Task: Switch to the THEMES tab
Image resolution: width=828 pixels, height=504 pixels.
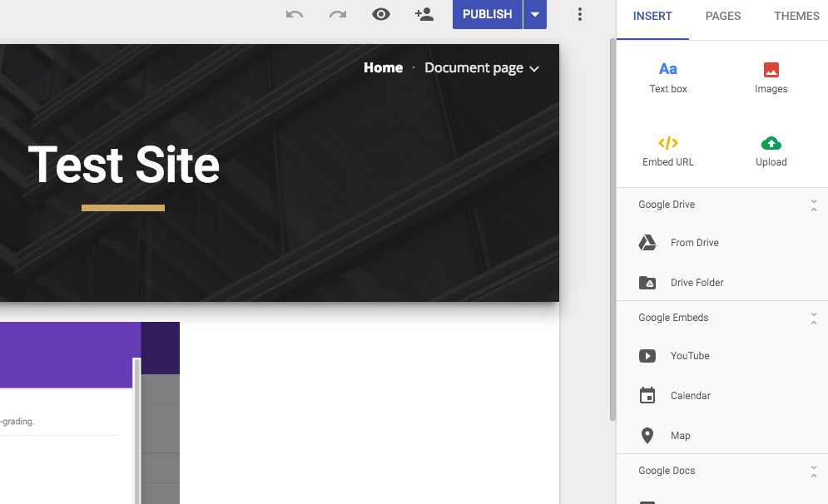Action: point(796,16)
